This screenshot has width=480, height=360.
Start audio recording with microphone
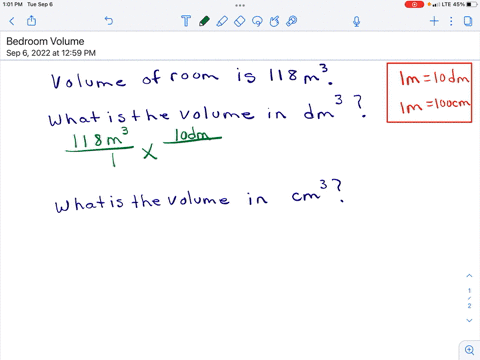tap(356, 22)
